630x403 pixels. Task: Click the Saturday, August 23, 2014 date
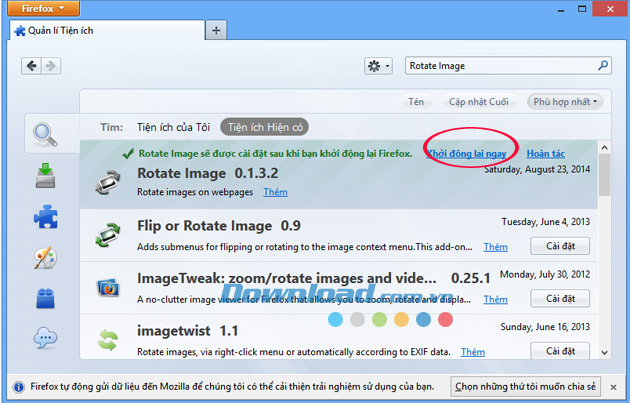[537, 169]
